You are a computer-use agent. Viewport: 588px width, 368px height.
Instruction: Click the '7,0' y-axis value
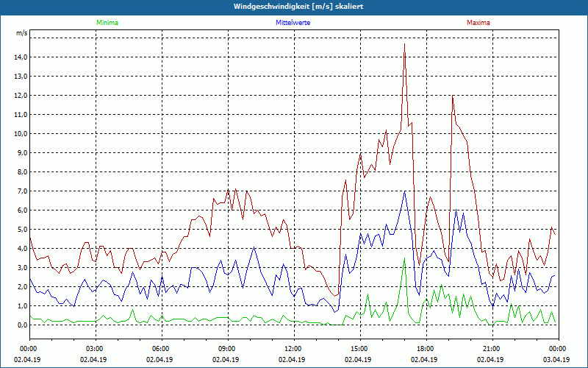pos(22,191)
